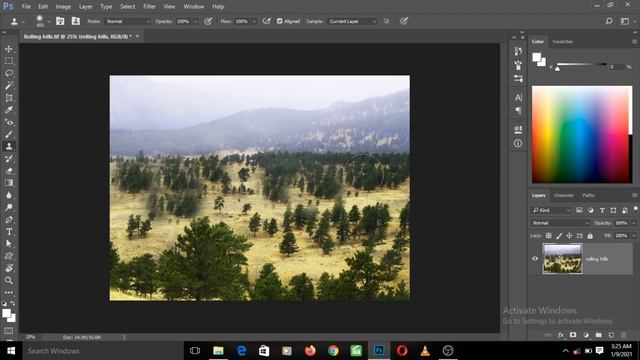640x360 pixels.
Task: Open the History panel icon
Action: click(518, 51)
